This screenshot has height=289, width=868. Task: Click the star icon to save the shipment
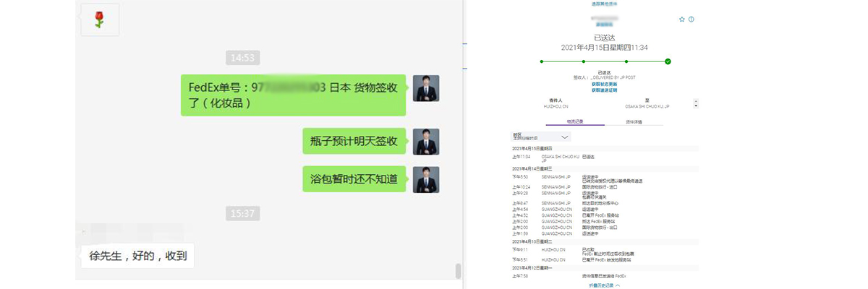[681, 20]
